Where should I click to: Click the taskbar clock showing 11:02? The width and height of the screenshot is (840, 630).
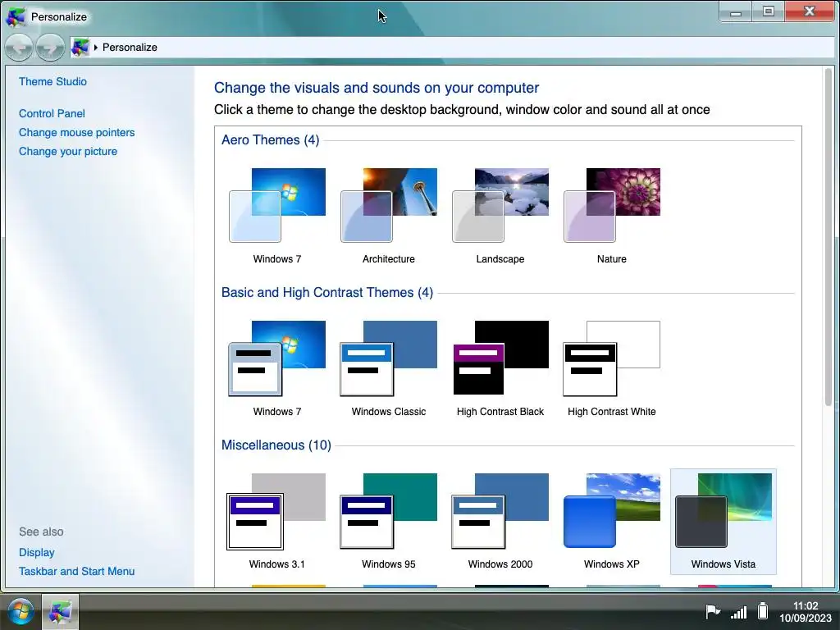click(x=806, y=612)
